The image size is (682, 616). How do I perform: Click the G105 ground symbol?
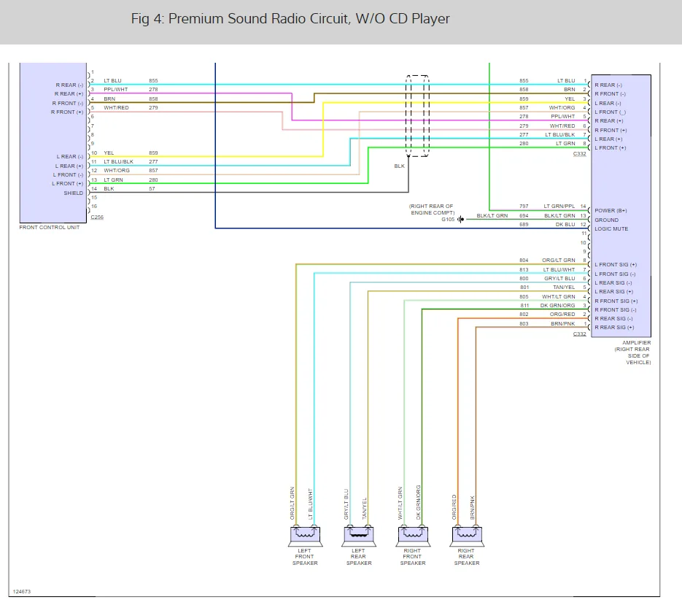click(x=460, y=220)
